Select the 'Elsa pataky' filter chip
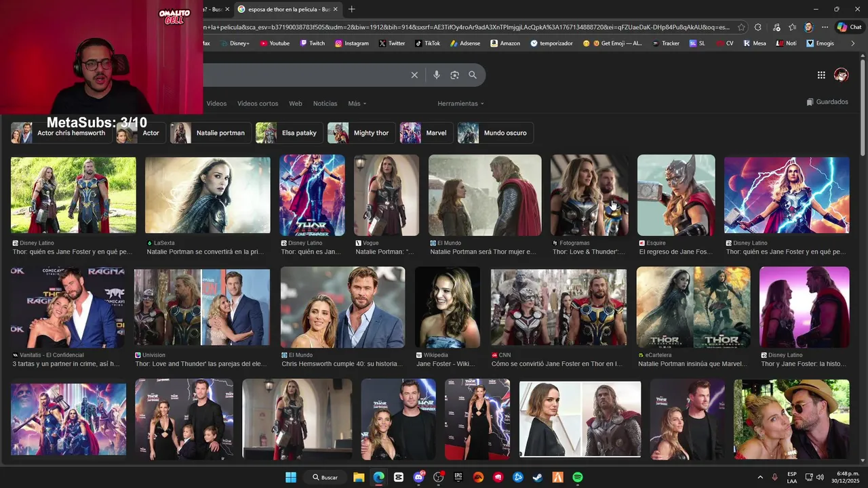 click(x=290, y=133)
